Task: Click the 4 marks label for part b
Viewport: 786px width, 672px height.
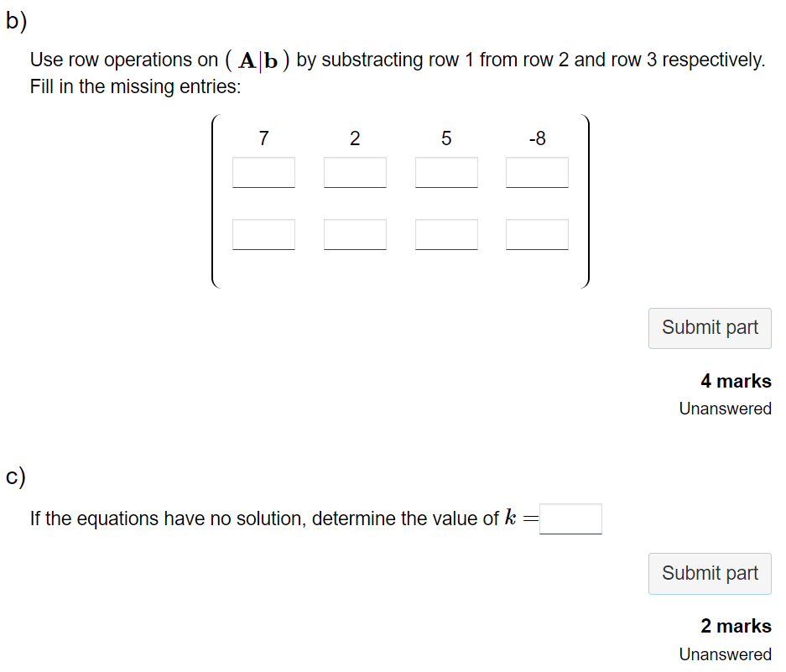Action: (x=736, y=381)
